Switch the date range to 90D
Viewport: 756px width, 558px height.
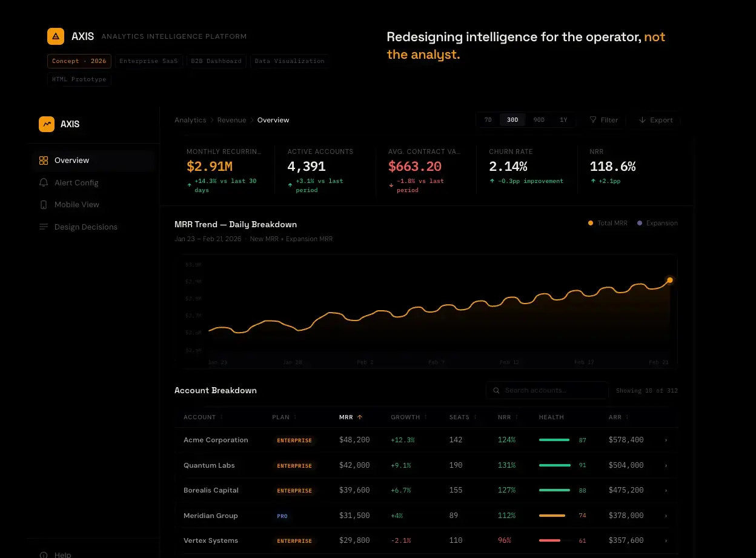[539, 120]
